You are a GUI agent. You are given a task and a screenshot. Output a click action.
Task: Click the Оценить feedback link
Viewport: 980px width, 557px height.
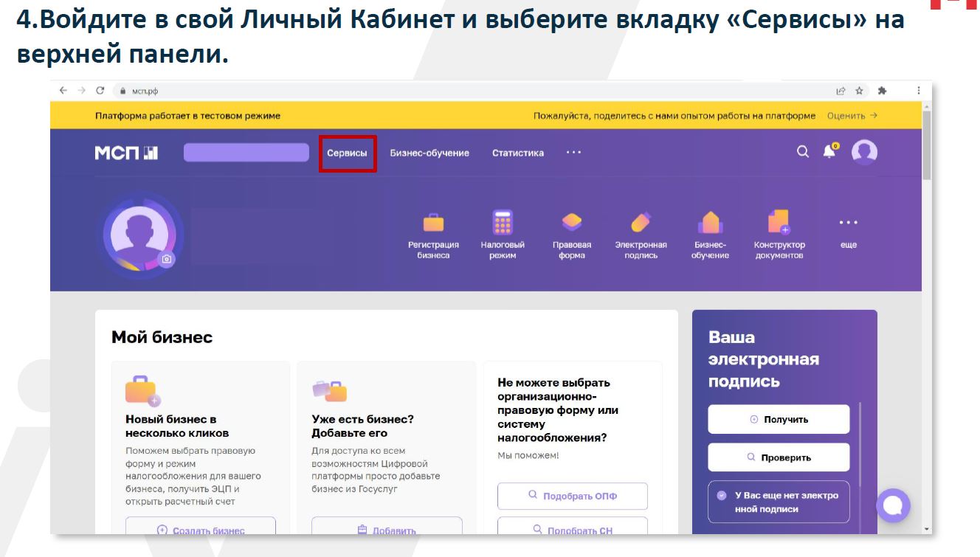[x=852, y=116]
